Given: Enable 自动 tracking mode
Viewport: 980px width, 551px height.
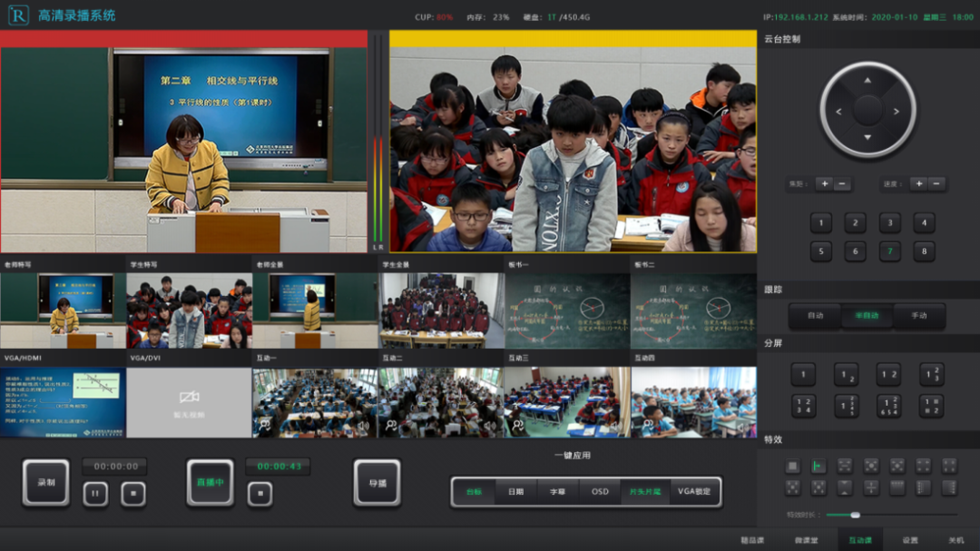Looking at the screenshot, I should 816,316.
